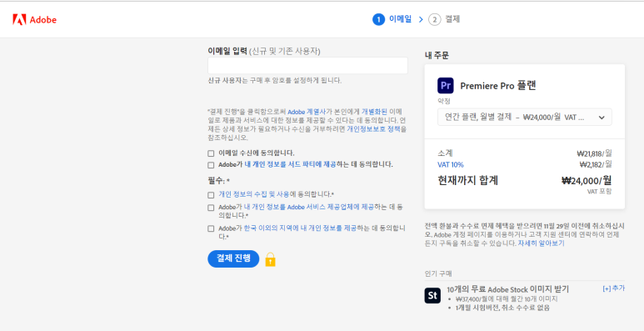Open the Adobe 계열사 link

[x=307, y=112]
